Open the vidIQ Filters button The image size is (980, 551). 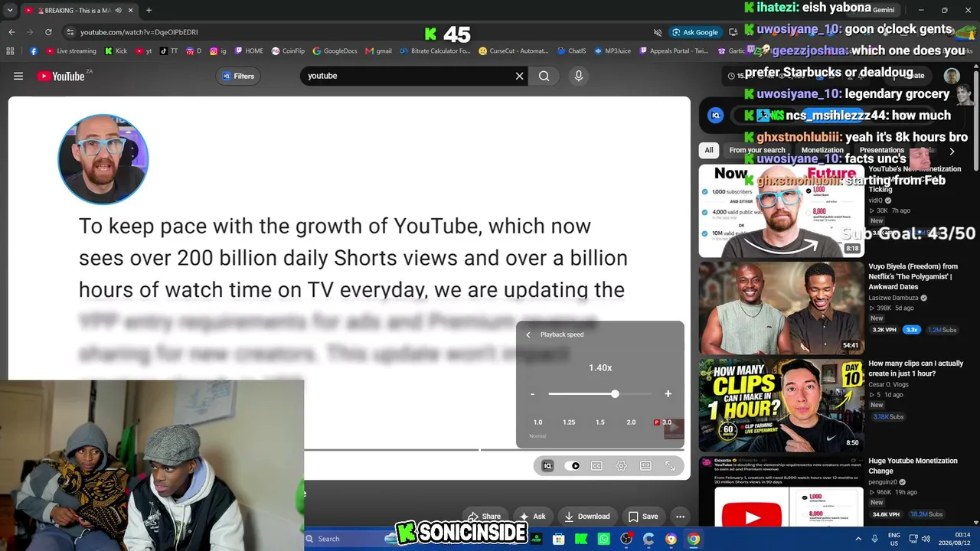[x=238, y=76]
